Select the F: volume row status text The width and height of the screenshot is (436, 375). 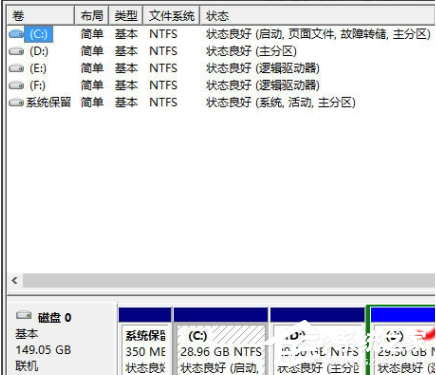click(263, 85)
